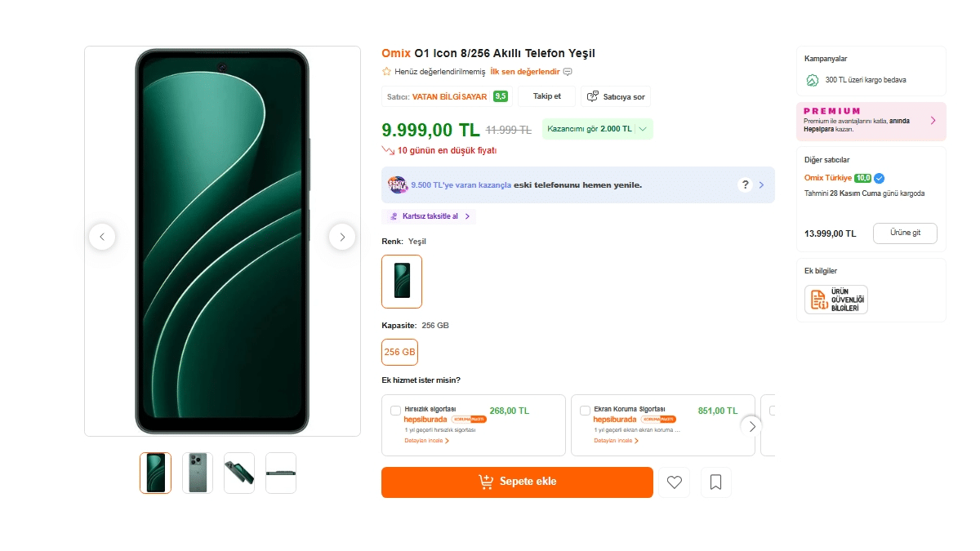
Task: Enable the Hırsızlık sigortası checkbox
Action: [396, 411]
